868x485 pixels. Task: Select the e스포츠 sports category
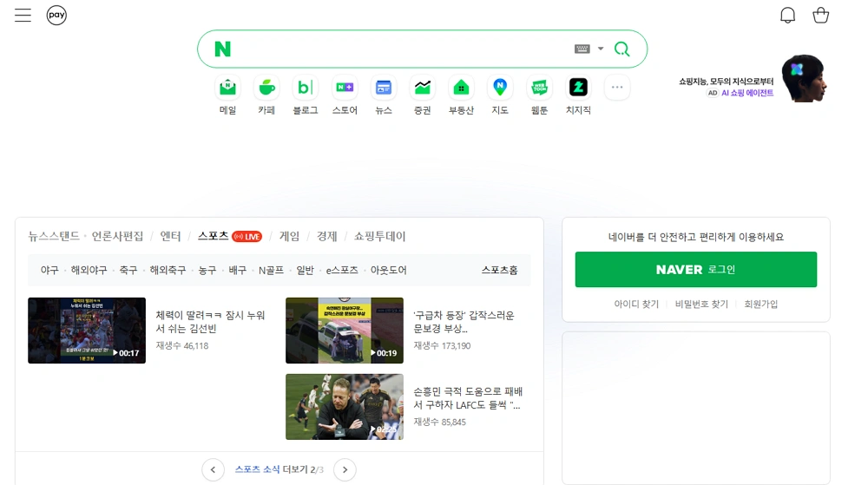click(342, 270)
